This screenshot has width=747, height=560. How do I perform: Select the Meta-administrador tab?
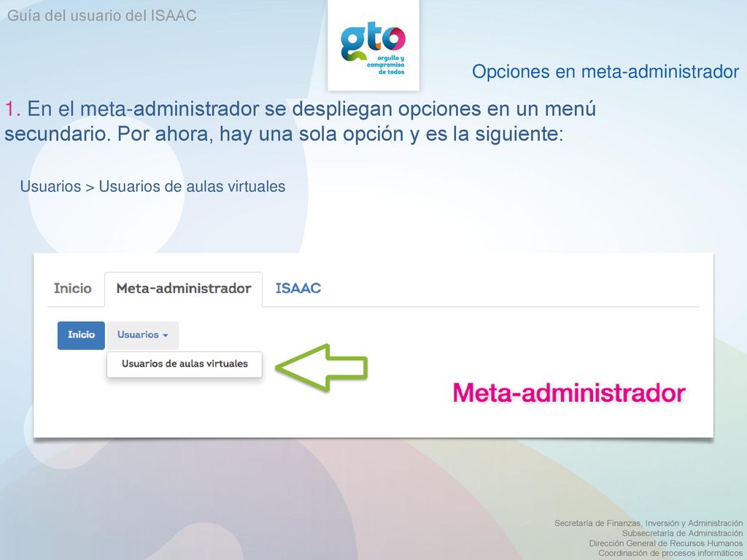coord(183,289)
